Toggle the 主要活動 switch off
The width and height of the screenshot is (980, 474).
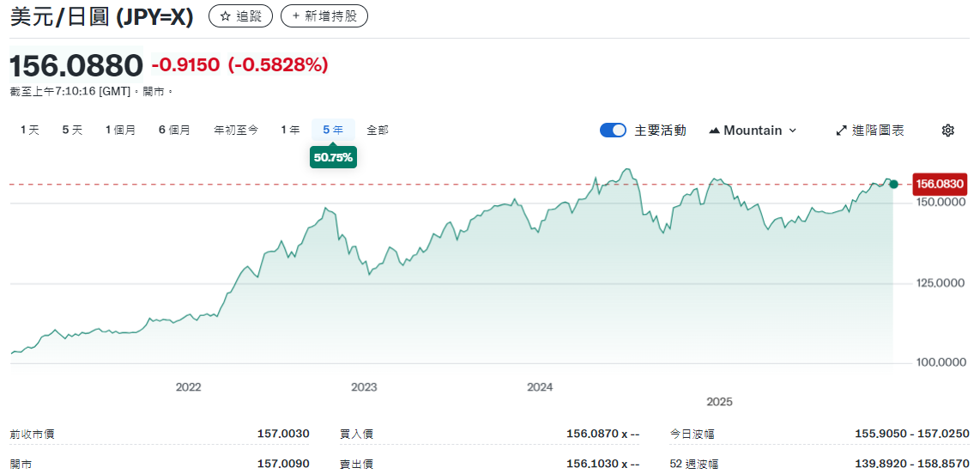pyautogui.click(x=613, y=131)
